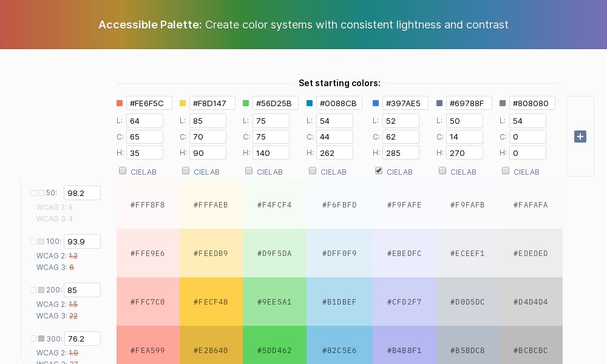Image resolution: width=607 pixels, height=364 pixels.
Task: Toggle the gray checkbox on the 200 row
Action: pyautogui.click(x=41, y=290)
